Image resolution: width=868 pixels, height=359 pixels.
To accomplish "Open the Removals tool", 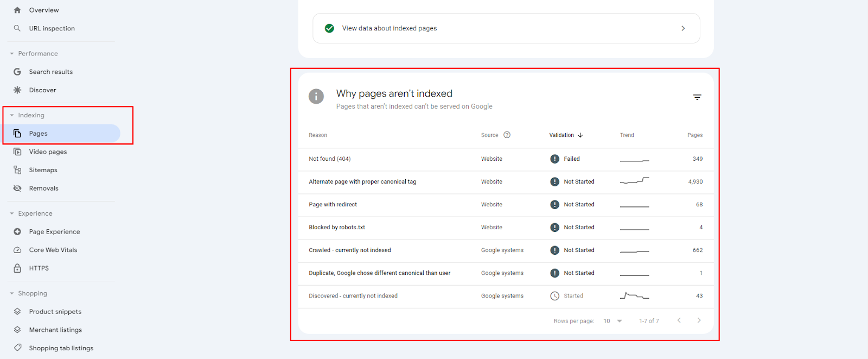I will [x=44, y=188].
